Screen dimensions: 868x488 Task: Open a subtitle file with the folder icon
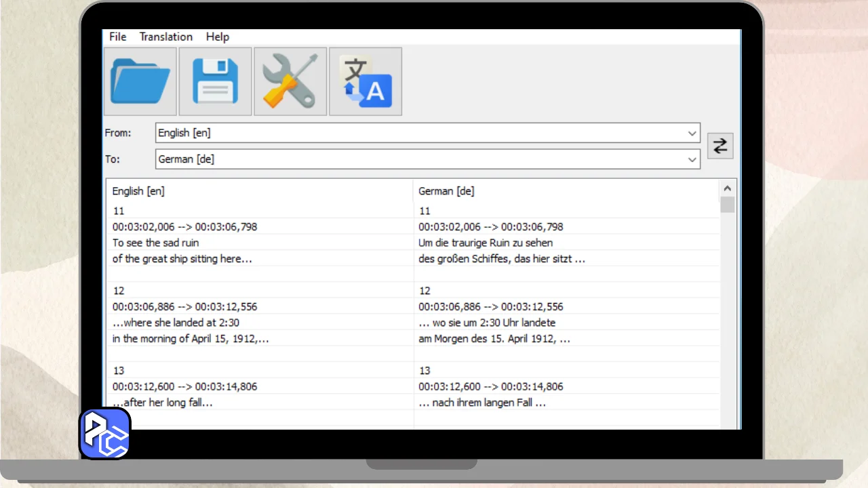tap(140, 81)
